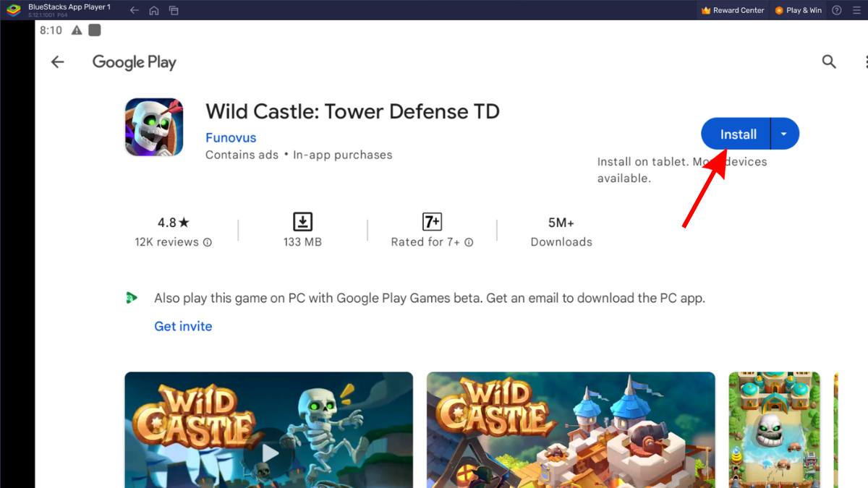
Task: Click the BlueStacks back navigation arrow
Action: pyautogui.click(x=134, y=10)
